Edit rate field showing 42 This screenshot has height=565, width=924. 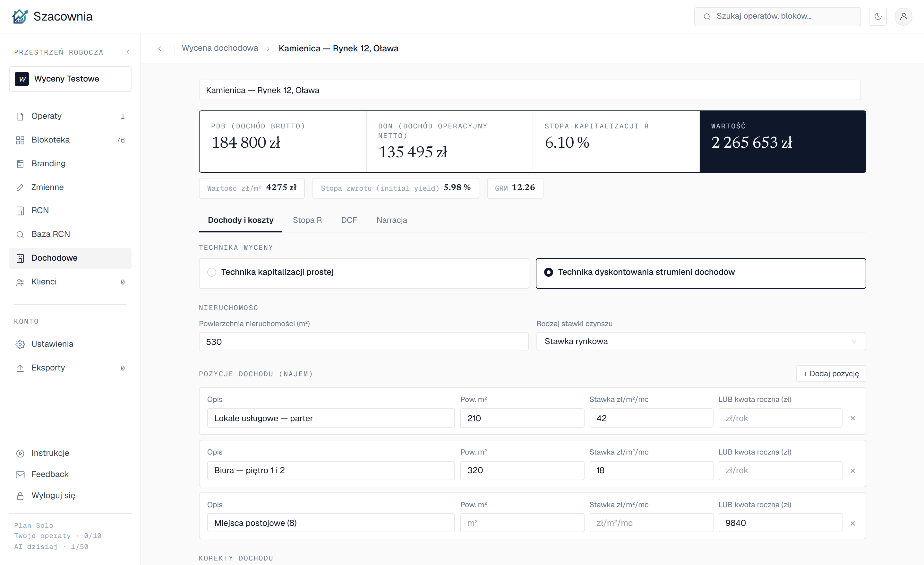651,418
